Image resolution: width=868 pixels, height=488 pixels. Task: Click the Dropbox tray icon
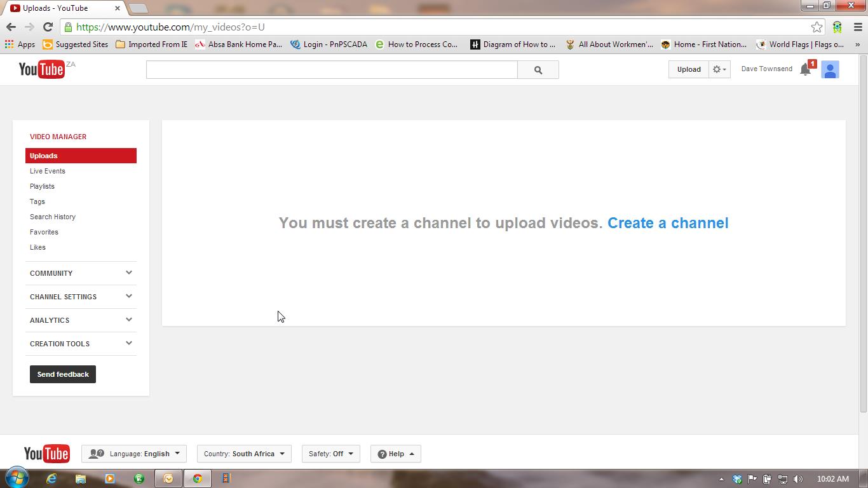737,479
